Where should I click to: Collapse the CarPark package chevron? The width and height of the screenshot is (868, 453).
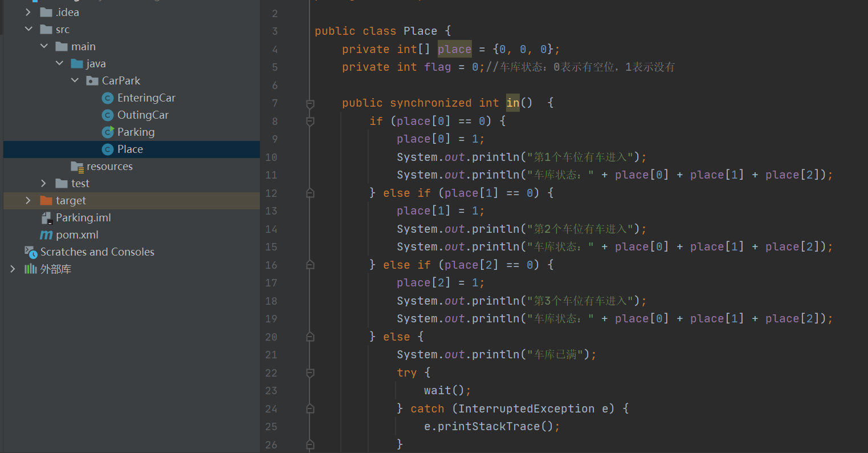pos(75,80)
